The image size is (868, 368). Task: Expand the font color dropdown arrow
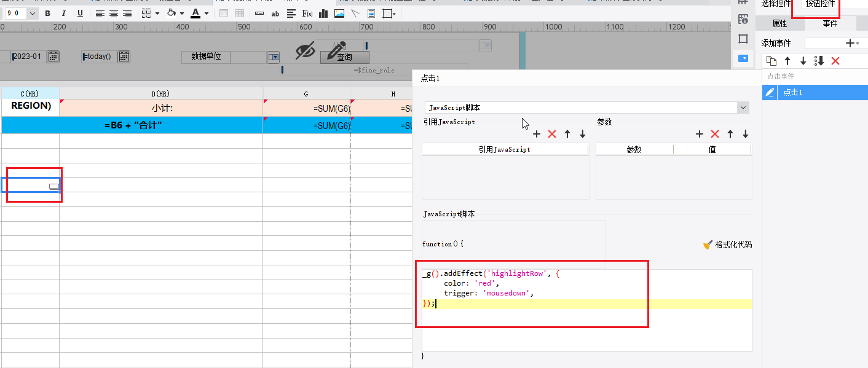(206, 13)
